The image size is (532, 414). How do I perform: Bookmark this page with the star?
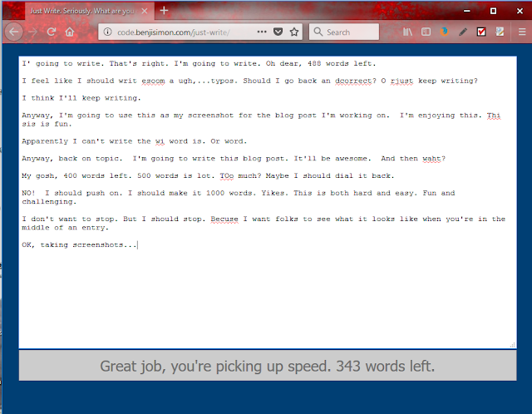pyautogui.click(x=294, y=32)
